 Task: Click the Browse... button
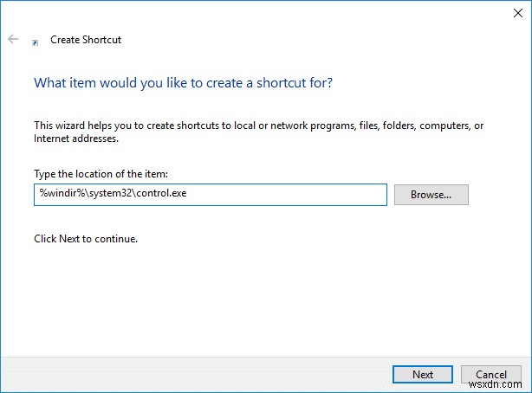pyautogui.click(x=431, y=195)
